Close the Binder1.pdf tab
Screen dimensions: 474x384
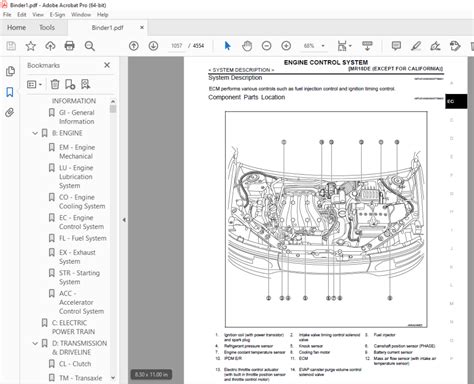(142, 27)
